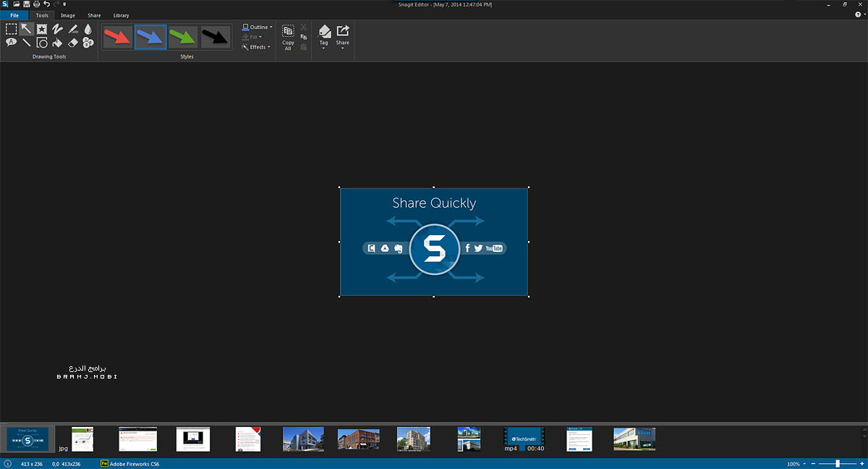Select the red arrow style
The image size is (868, 469).
pos(118,35)
